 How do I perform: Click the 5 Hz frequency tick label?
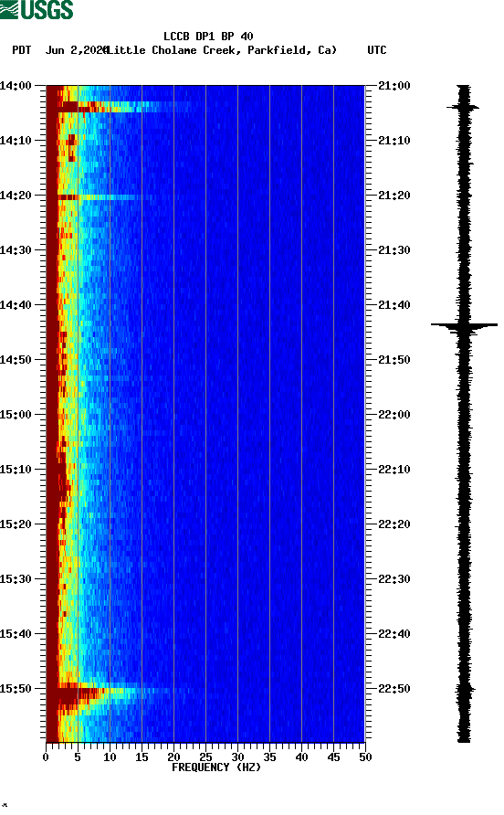78,757
